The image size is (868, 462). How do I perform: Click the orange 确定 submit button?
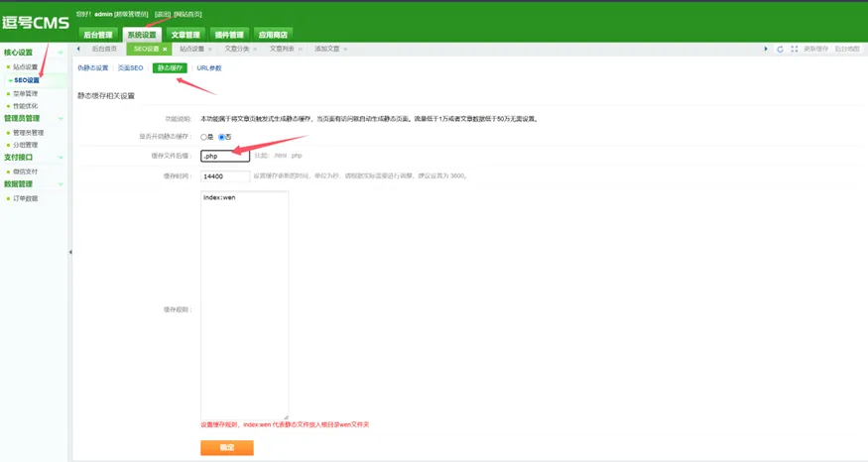click(x=226, y=447)
